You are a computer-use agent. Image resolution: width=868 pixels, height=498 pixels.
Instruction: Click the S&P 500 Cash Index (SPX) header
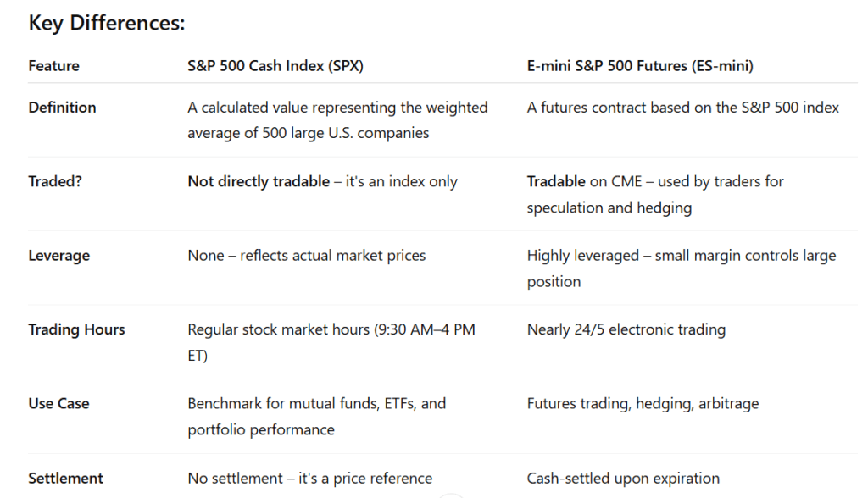(x=275, y=66)
